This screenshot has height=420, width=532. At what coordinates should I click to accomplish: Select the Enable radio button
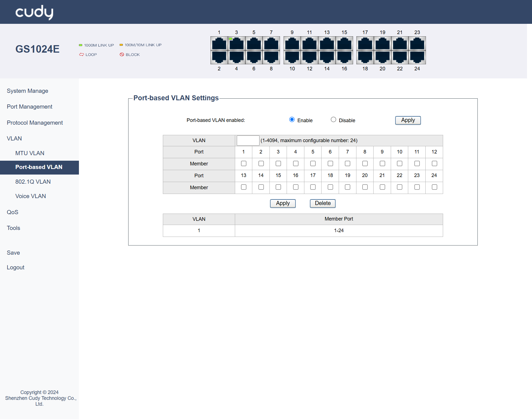292,120
